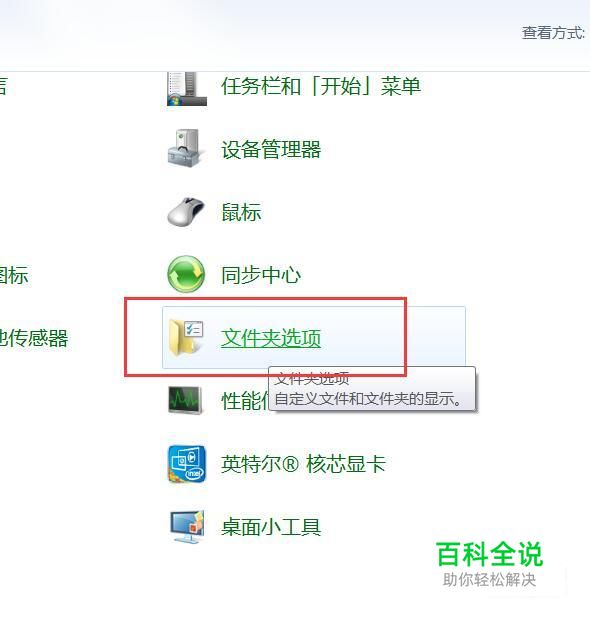The height and width of the screenshot is (621, 590).
Task: Open the green Sync Center icon
Action: click(x=186, y=274)
